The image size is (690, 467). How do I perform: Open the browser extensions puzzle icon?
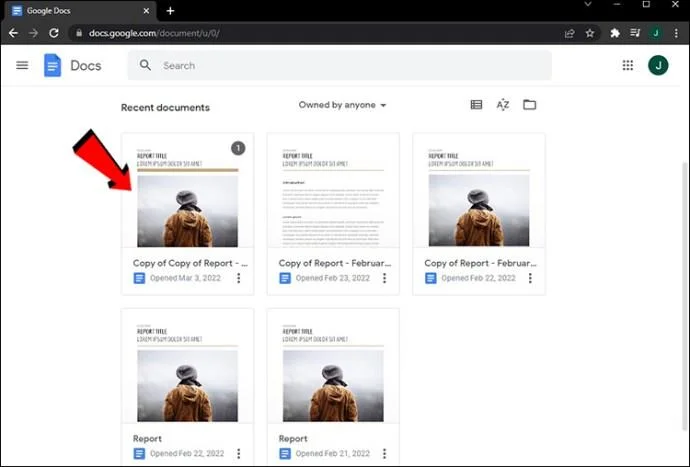coord(615,33)
